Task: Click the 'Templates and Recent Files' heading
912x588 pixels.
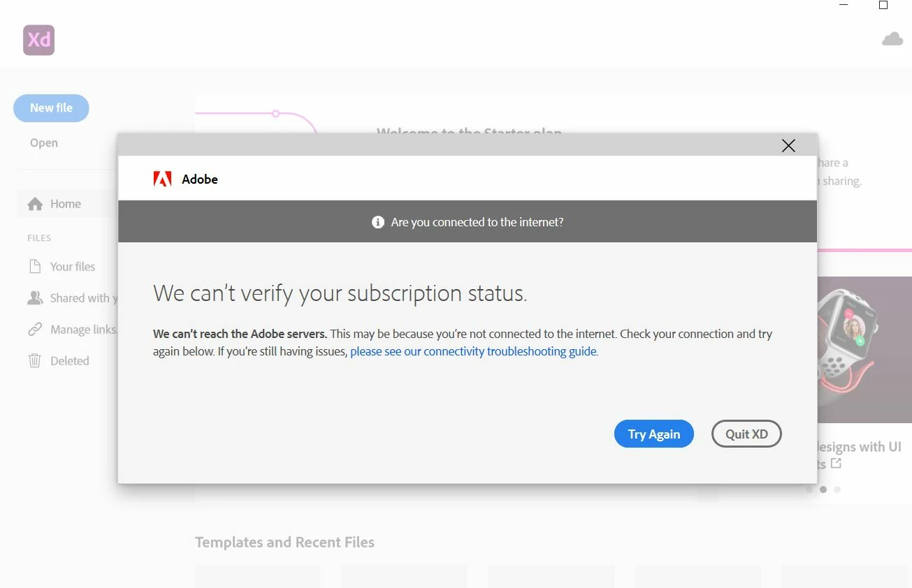Action: (x=284, y=543)
